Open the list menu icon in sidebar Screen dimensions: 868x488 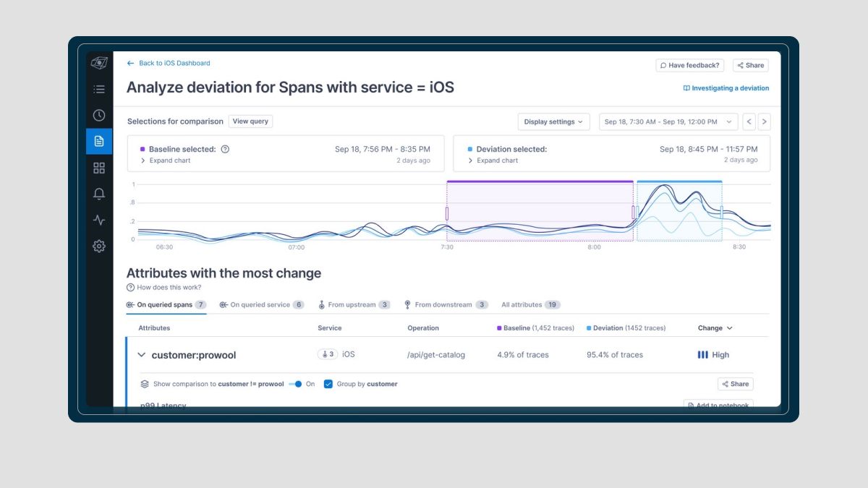(x=99, y=90)
